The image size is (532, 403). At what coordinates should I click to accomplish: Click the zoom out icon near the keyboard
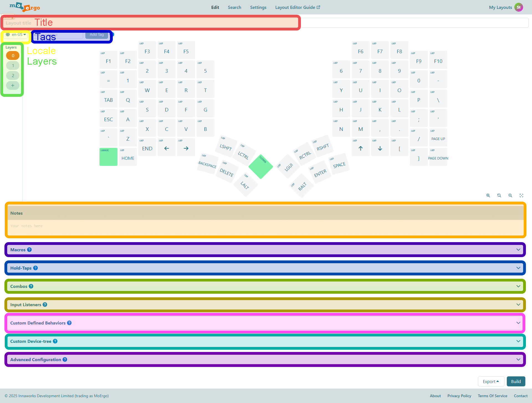click(x=510, y=196)
